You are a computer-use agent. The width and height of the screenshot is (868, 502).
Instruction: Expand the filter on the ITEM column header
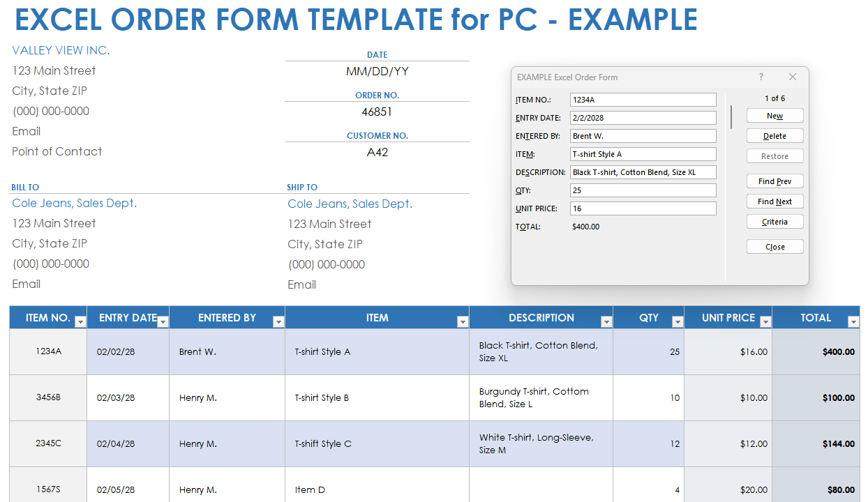[x=463, y=322]
